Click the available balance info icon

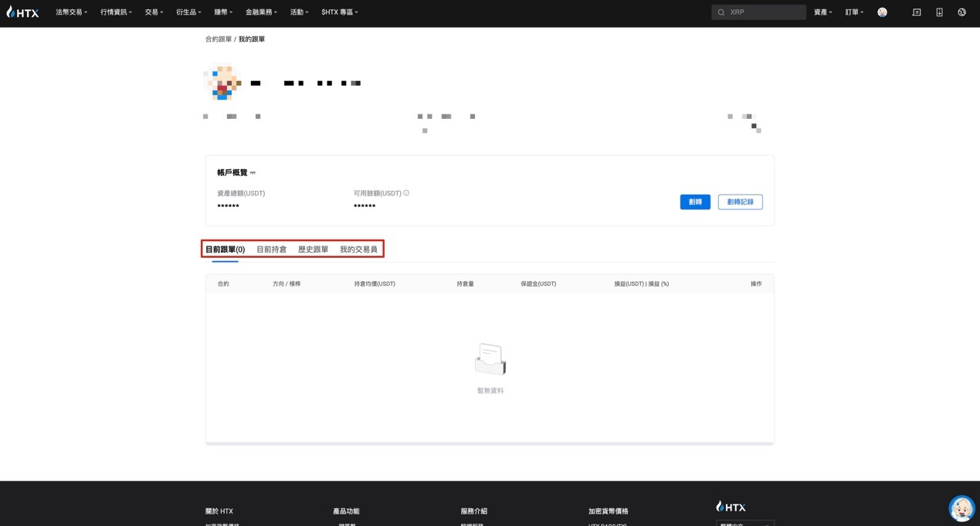406,193
